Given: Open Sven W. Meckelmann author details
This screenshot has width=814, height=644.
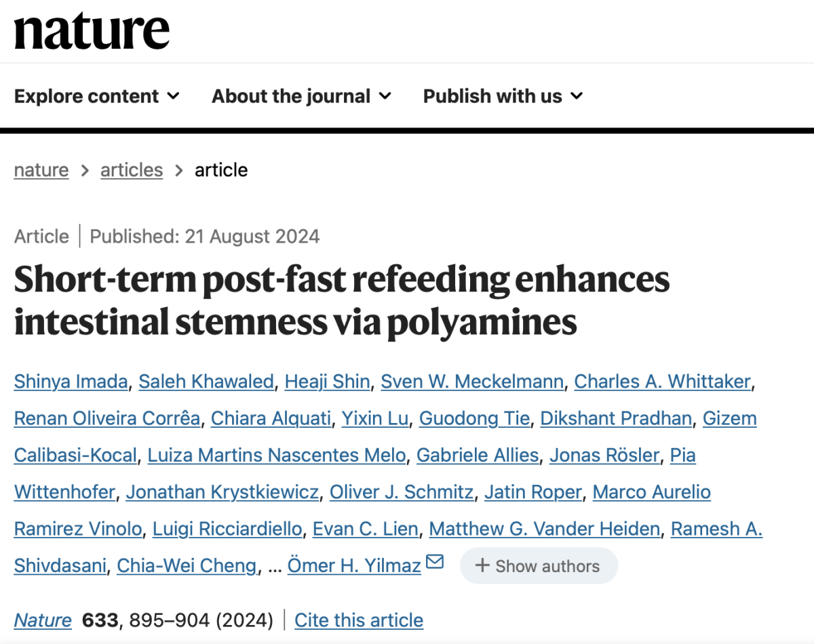Looking at the screenshot, I should tap(472, 382).
